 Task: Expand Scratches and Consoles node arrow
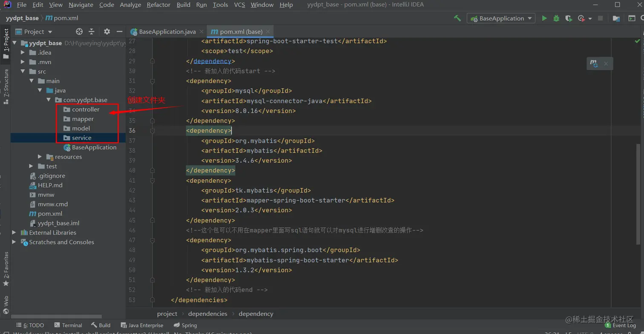coord(14,242)
